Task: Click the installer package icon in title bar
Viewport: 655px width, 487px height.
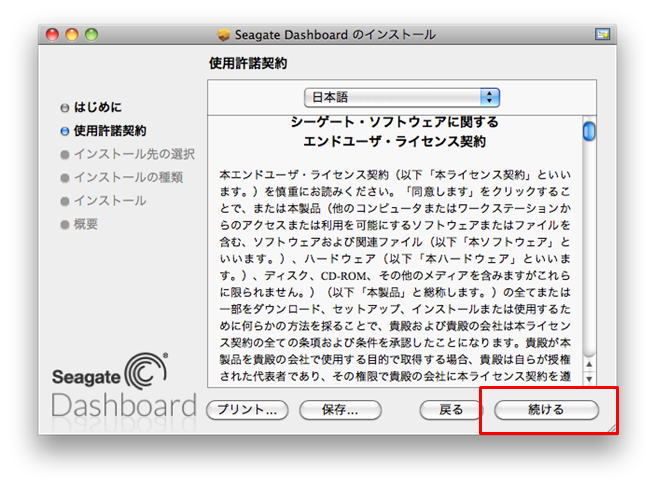Action: point(224,35)
